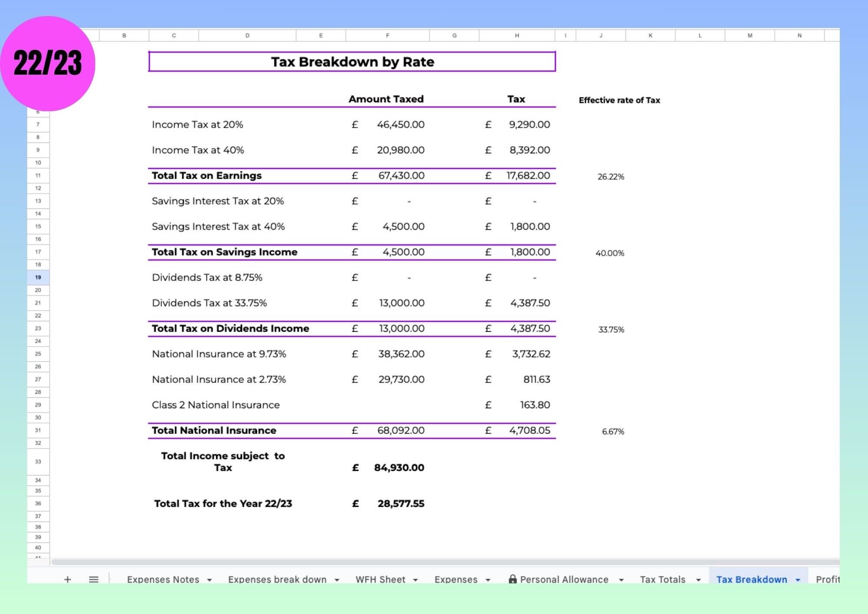Select column J header

tap(601, 36)
